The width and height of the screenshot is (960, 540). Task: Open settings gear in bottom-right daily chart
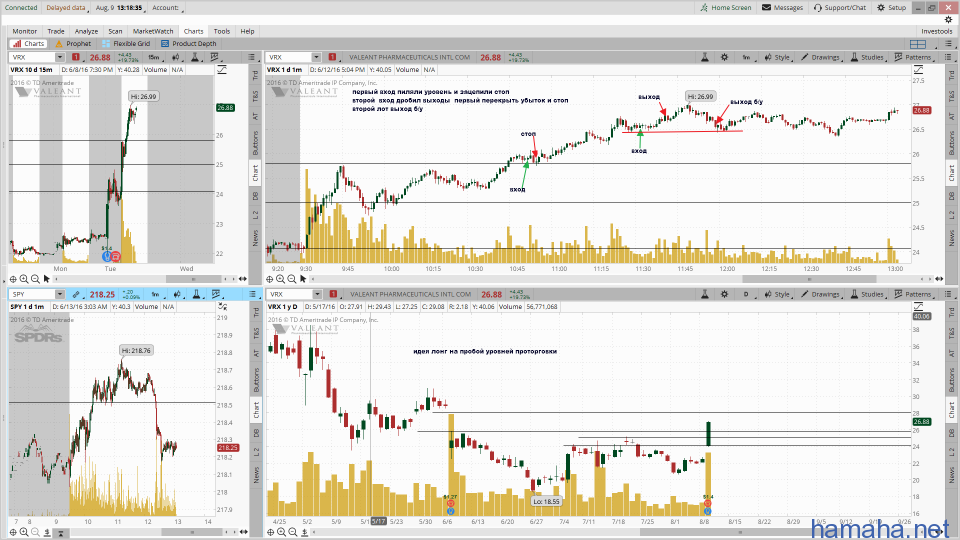pyautogui.click(x=724, y=294)
